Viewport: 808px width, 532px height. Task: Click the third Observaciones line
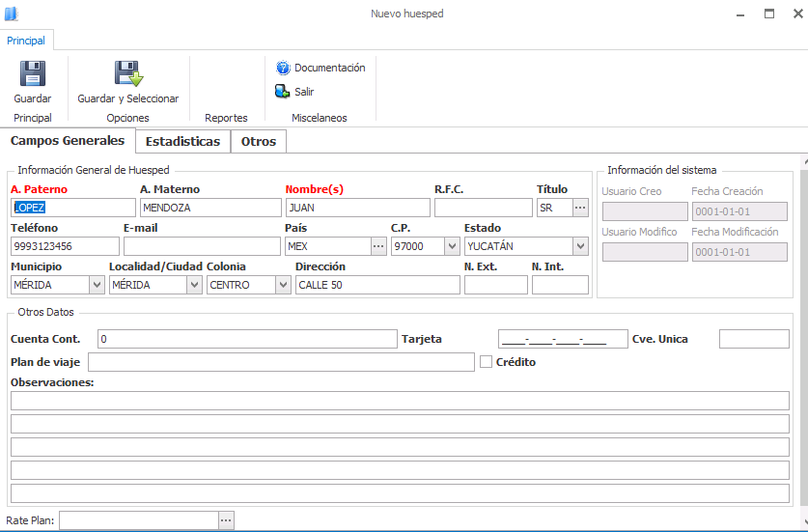coord(400,447)
